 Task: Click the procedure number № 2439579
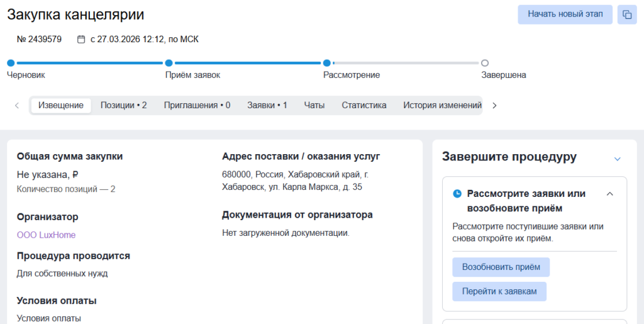click(x=39, y=40)
